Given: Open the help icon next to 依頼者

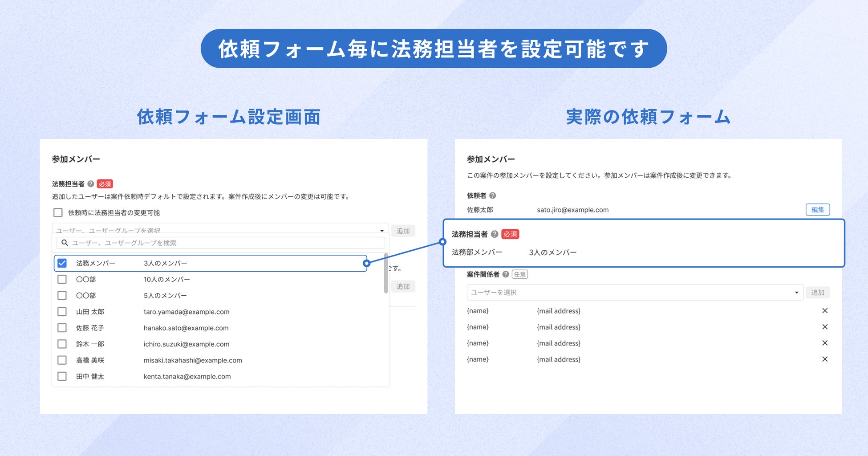Looking at the screenshot, I should 492,195.
